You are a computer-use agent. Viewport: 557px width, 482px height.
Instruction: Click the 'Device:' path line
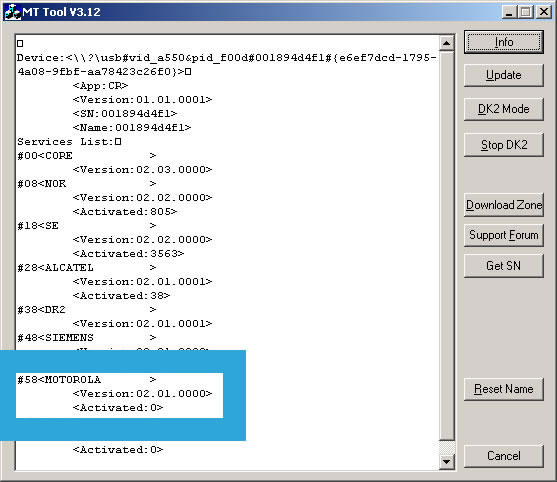pyautogui.click(x=227, y=65)
